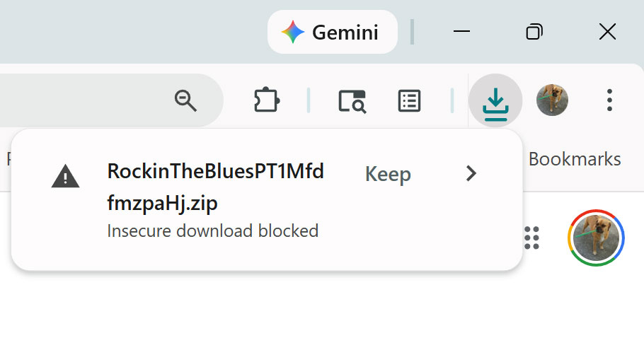Open the Google Account avatar with colored ring
This screenshot has width=644, height=350.
click(595, 238)
